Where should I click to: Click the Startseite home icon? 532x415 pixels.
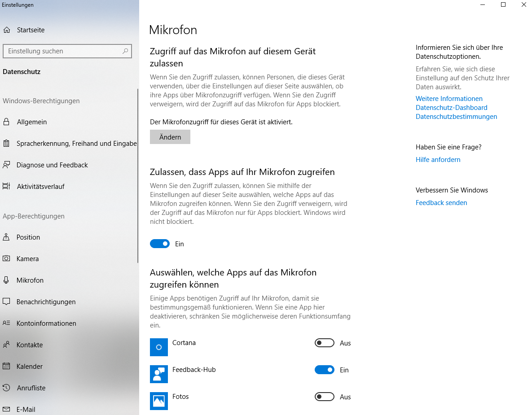click(x=7, y=30)
